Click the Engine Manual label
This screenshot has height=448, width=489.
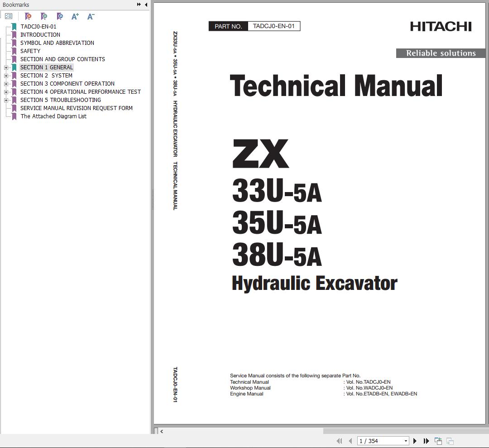[x=246, y=394]
